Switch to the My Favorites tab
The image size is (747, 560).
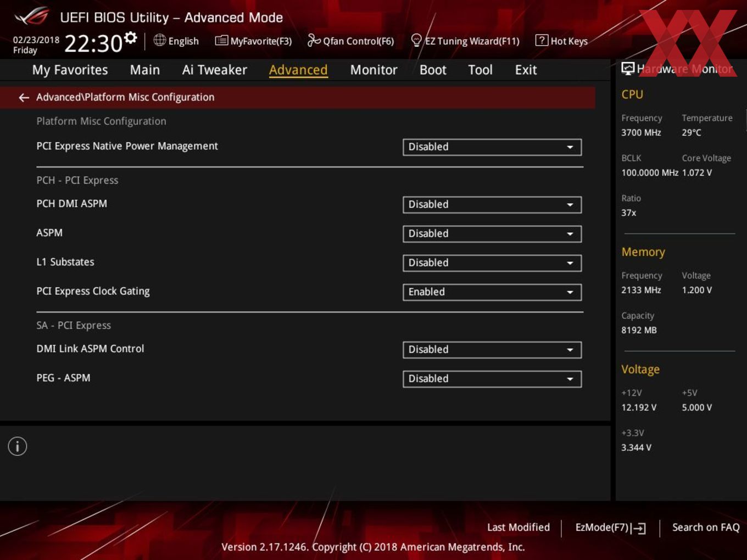click(x=70, y=70)
